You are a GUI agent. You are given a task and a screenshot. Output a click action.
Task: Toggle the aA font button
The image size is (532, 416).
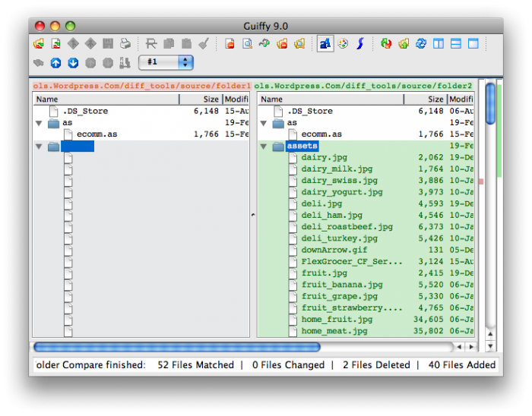(x=325, y=44)
